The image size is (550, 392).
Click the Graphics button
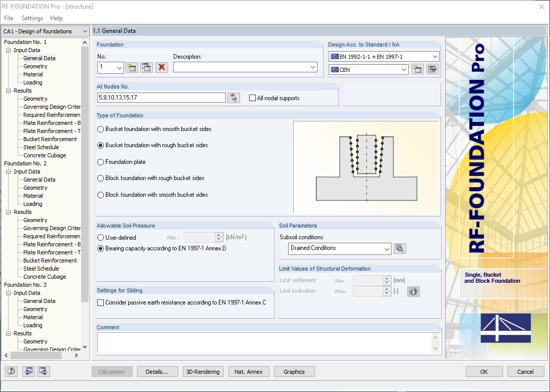pyautogui.click(x=294, y=372)
